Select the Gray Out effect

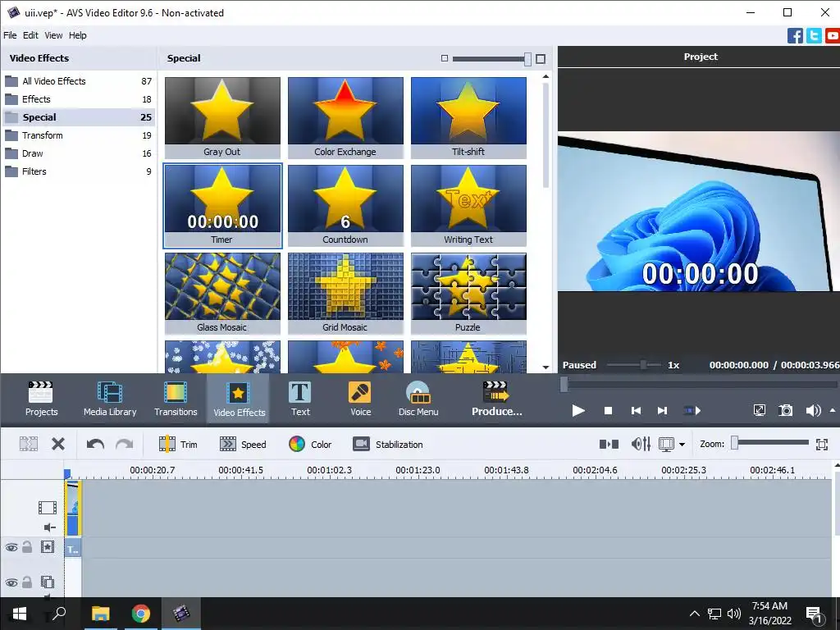pyautogui.click(x=222, y=118)
